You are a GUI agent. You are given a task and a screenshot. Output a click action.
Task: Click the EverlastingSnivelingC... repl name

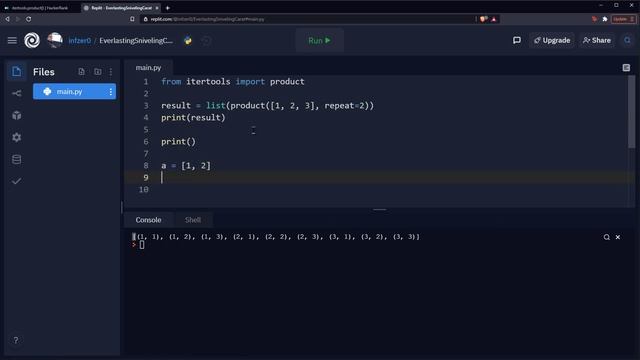click(136, 40)
